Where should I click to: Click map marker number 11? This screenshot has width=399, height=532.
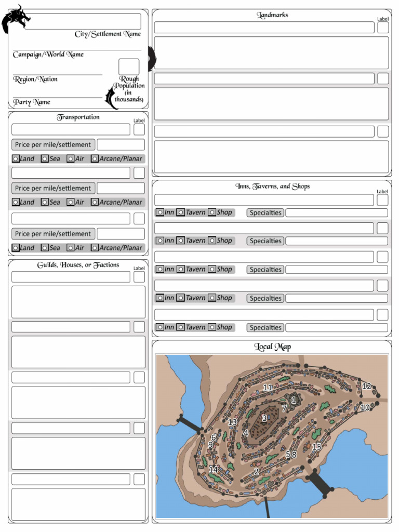268,388
